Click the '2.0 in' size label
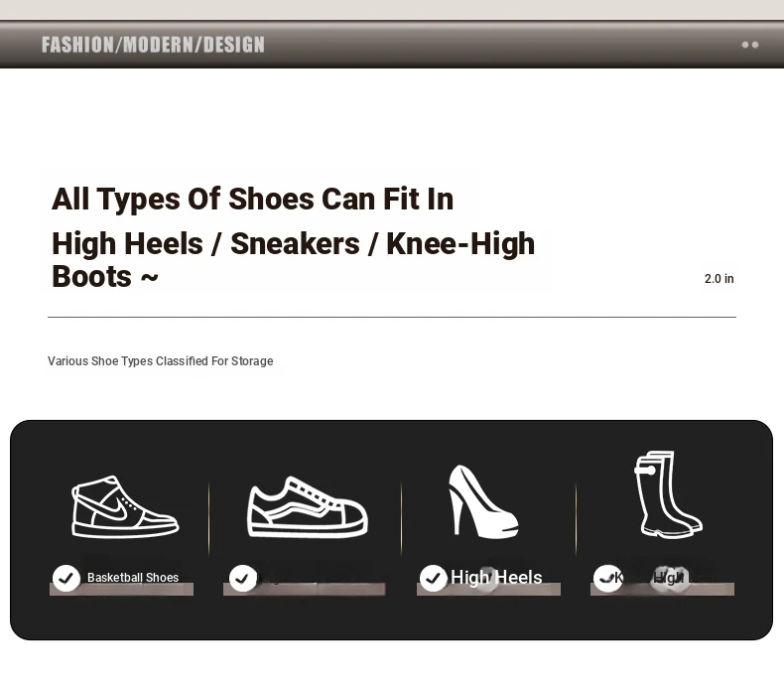This screenshot has width=784, height=684. [x=719, y=279]
